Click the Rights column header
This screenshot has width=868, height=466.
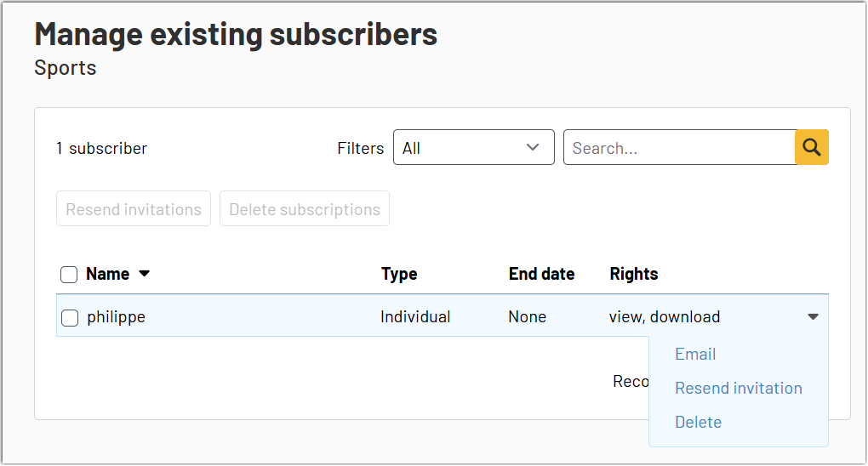click(x=634, y=274)
